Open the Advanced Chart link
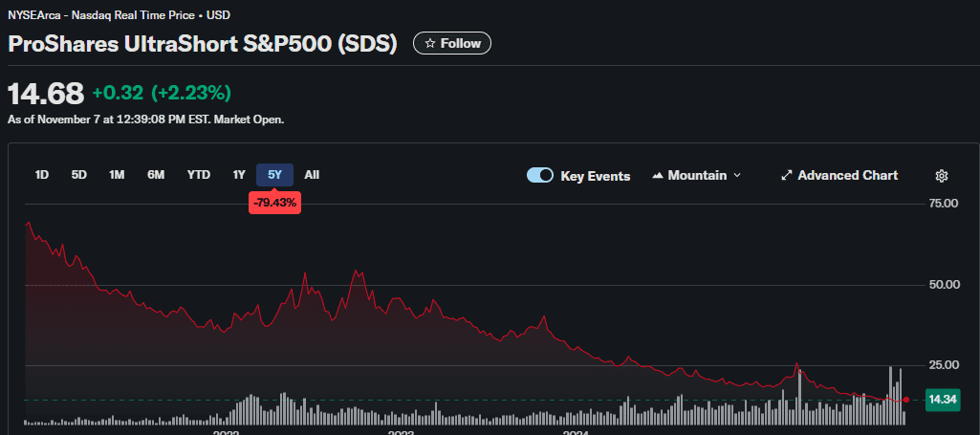The height and width of the screenshot is (435, 980). (x=847, y=175)
